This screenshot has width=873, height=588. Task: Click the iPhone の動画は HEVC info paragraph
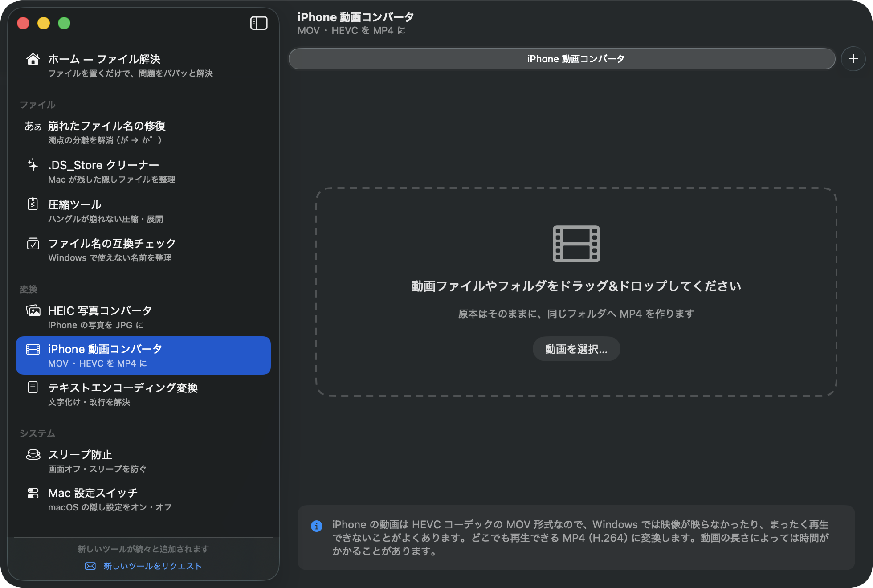pos(580,538)
